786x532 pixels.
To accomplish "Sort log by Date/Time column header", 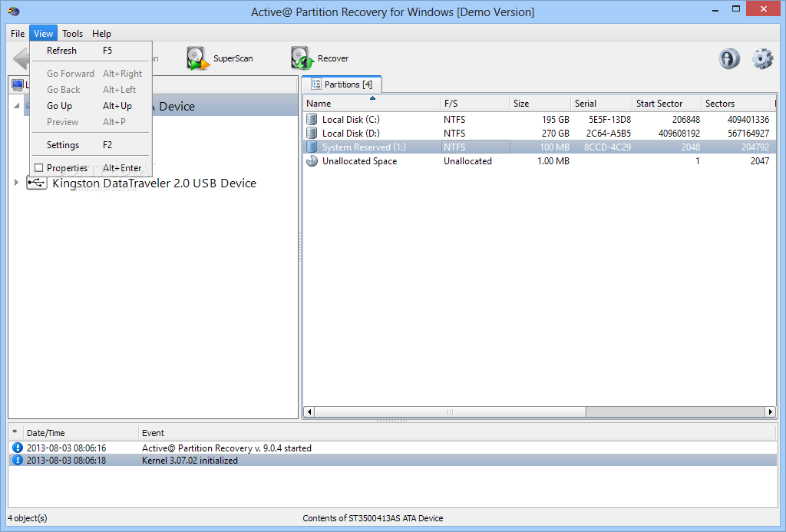I will point(80,433).
